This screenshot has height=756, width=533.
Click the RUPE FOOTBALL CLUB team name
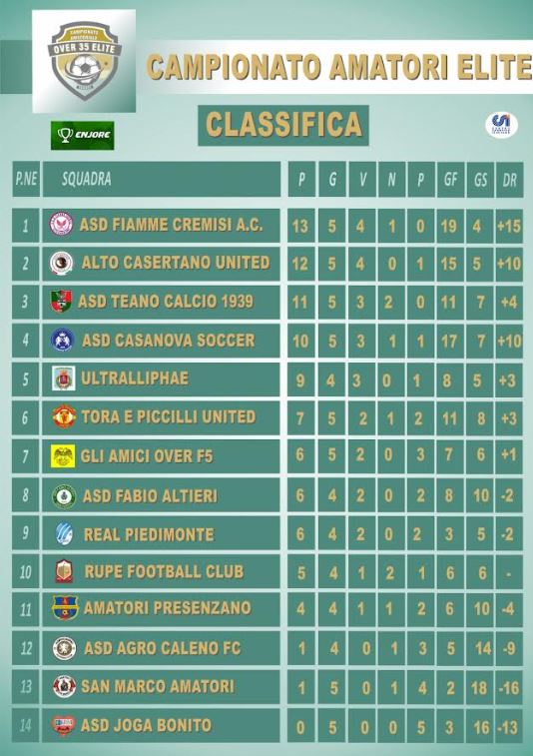tap(164, 571)
